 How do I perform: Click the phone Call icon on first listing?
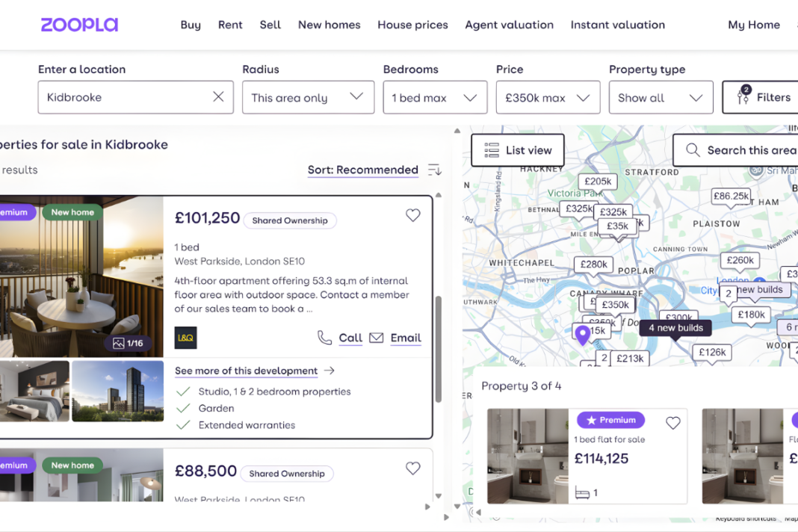325,338
